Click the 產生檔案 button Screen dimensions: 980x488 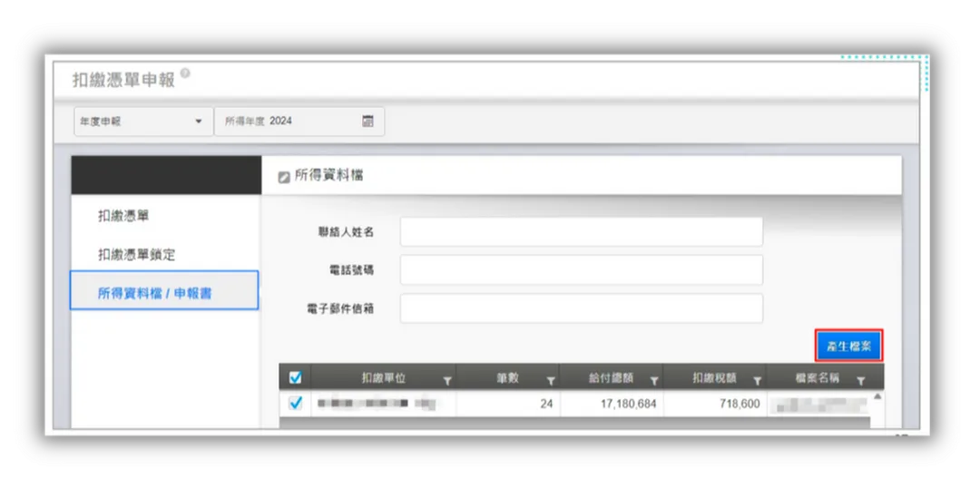tap(848, 346)
